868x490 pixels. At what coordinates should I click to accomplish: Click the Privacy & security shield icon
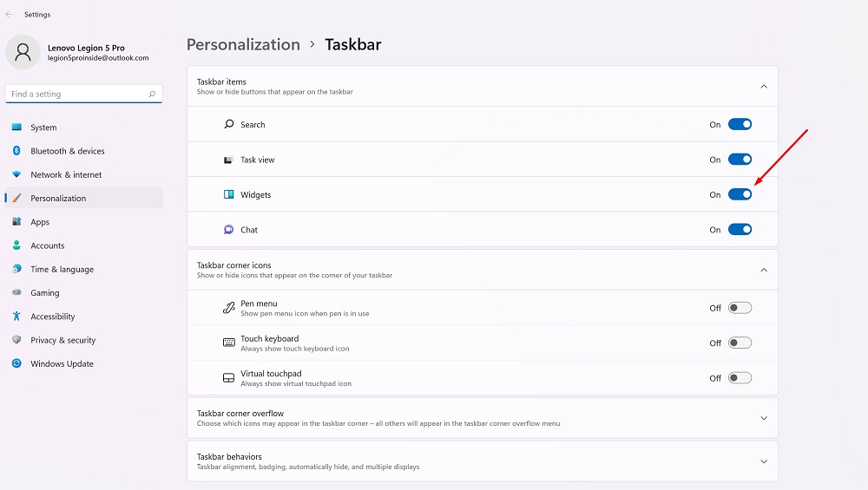click(16, 340)
